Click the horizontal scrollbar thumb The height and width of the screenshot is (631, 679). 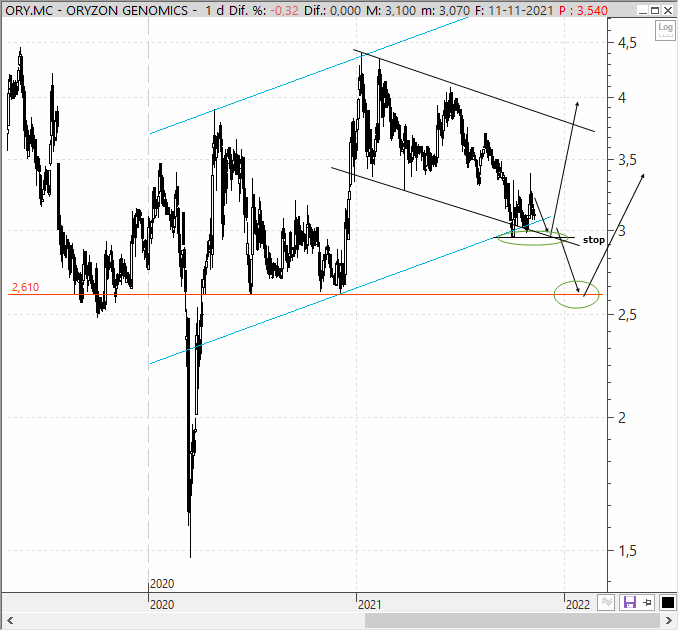point(513,621)
